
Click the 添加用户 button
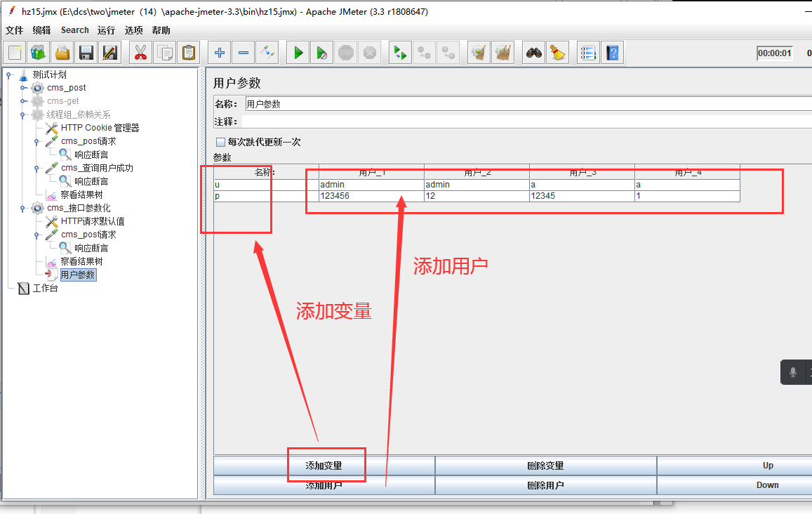point(324,485)
